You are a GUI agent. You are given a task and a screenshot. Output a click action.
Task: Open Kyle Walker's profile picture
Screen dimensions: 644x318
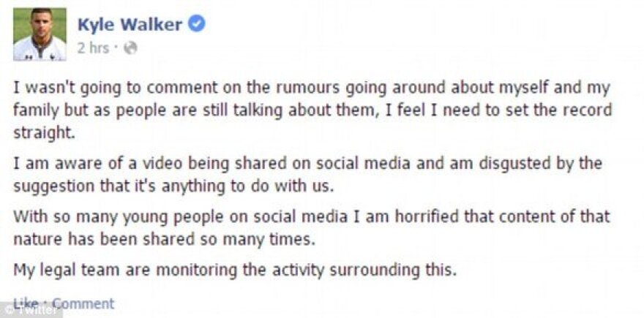(40, 34)
